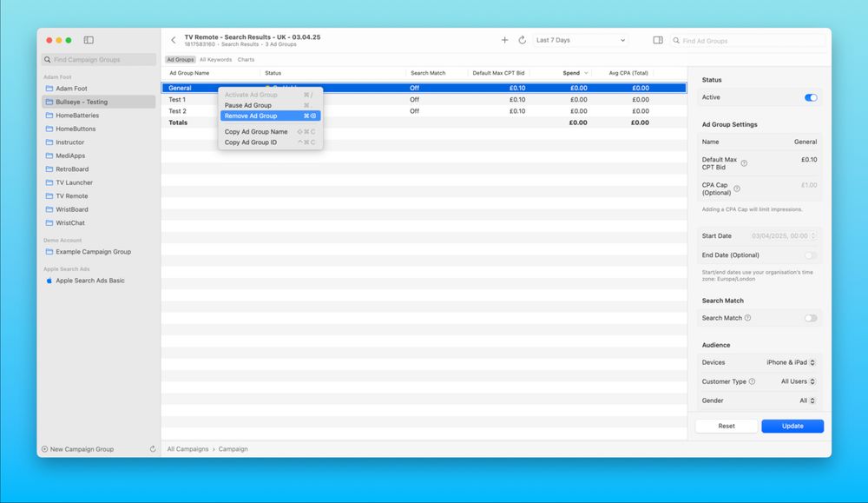Toggle the inspector panel icon
The image size is (868, 503).
[x=658, y=40]
